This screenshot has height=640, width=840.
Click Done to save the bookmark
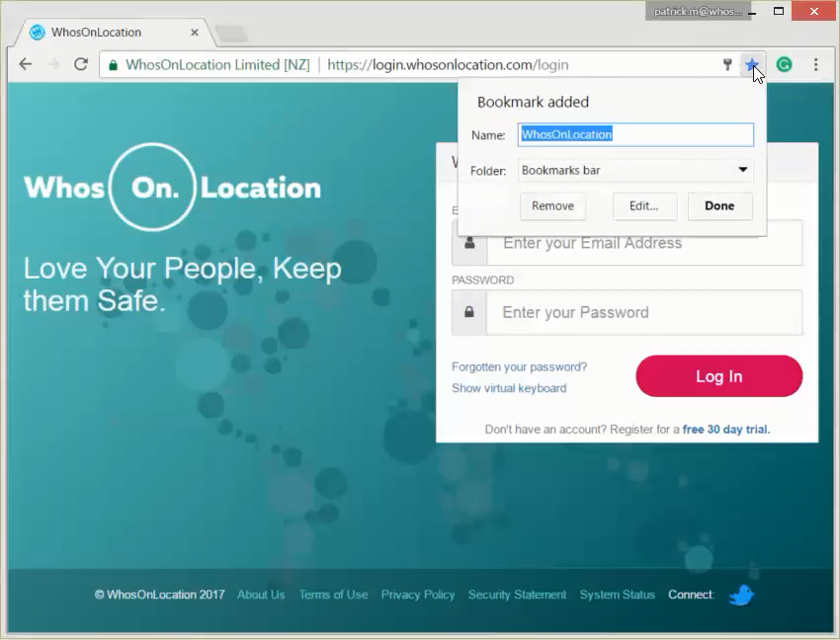click(718, 205)
